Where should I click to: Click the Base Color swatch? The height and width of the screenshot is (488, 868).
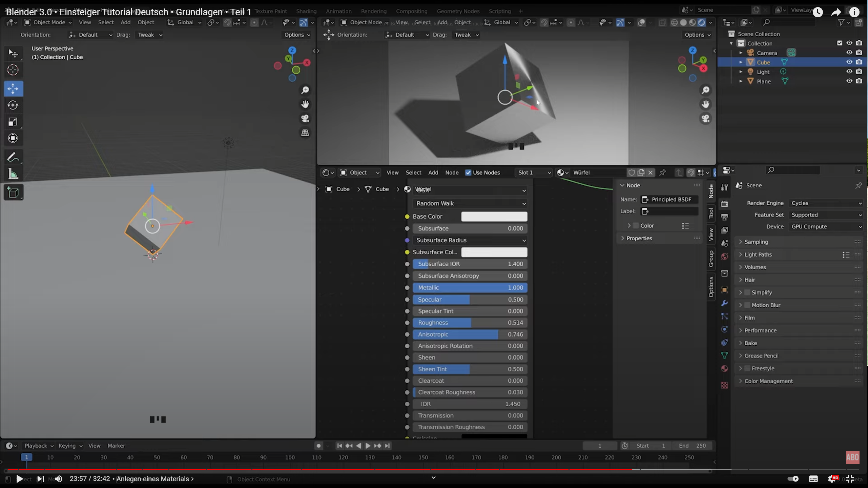pos(494,216)
